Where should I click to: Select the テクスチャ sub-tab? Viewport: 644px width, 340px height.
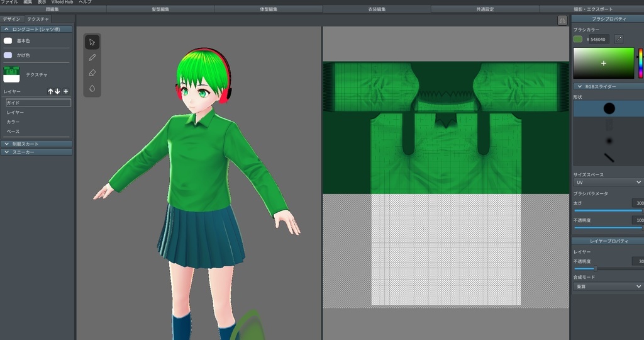[38, 19]
